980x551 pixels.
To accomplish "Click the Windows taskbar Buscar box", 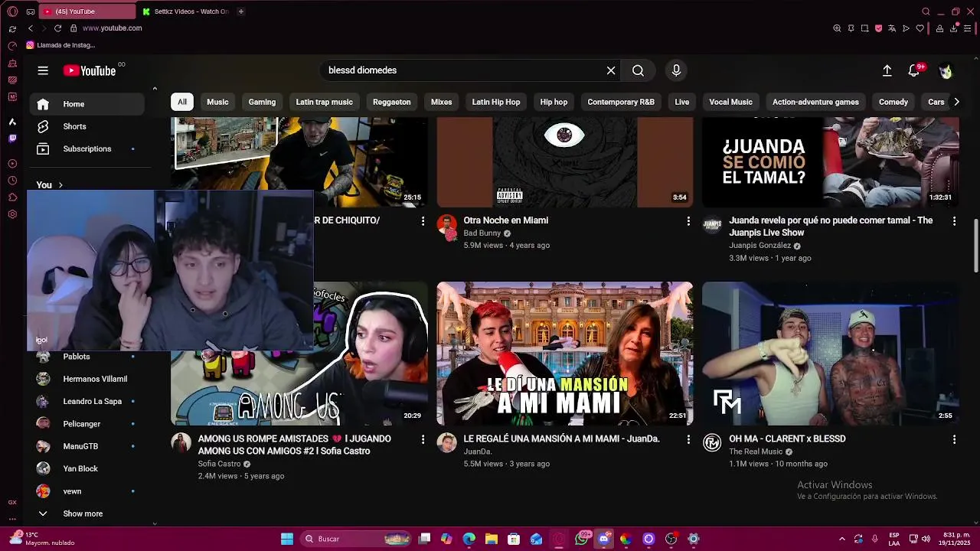I will click(356, 539).
